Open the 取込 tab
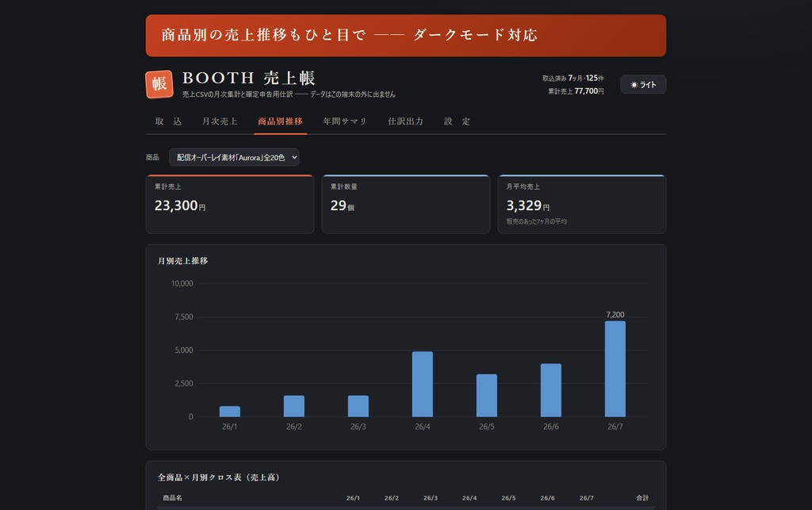This screenshot has height=510, width=812. 169,121
